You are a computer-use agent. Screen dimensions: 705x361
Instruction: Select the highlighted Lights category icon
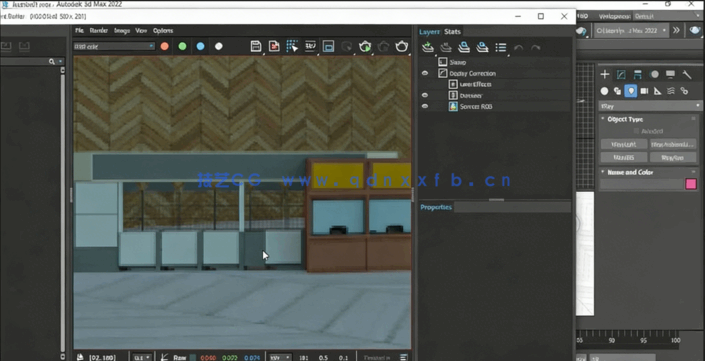[631, 91]
